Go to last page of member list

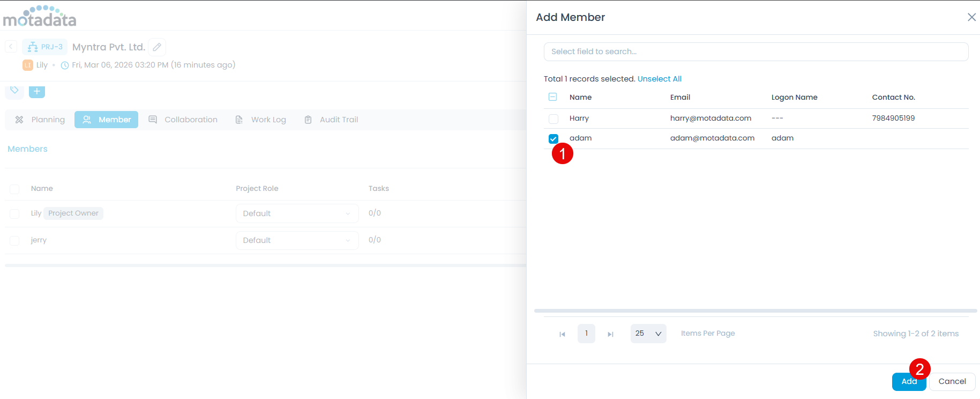tap(610, 334)
